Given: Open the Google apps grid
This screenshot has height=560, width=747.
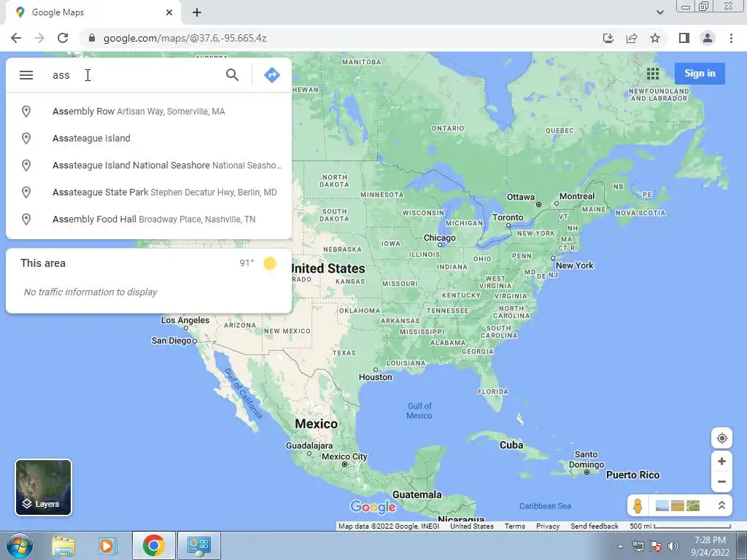Looking at the screenshot, I should pos(653,74).
